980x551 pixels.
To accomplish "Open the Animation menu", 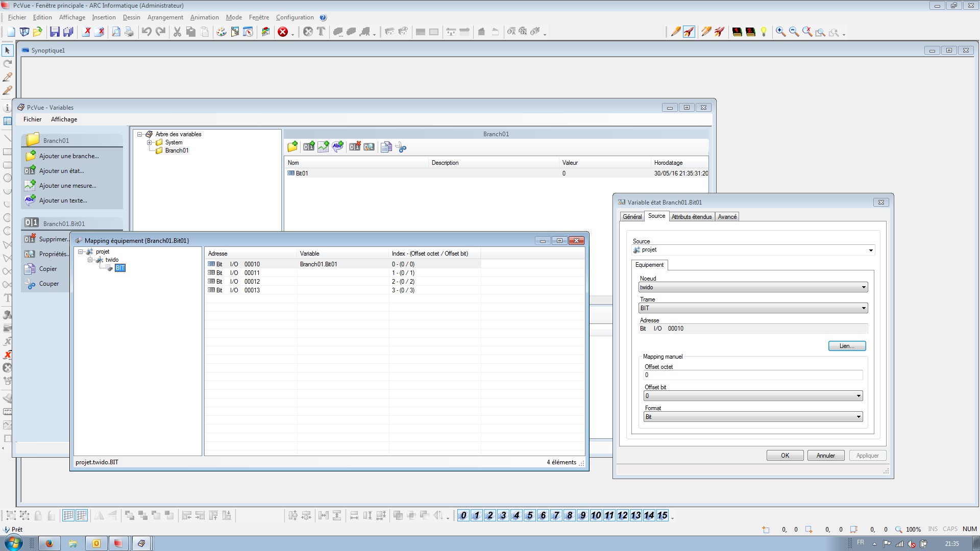I will pyautogui.click(x=204, y=17).
